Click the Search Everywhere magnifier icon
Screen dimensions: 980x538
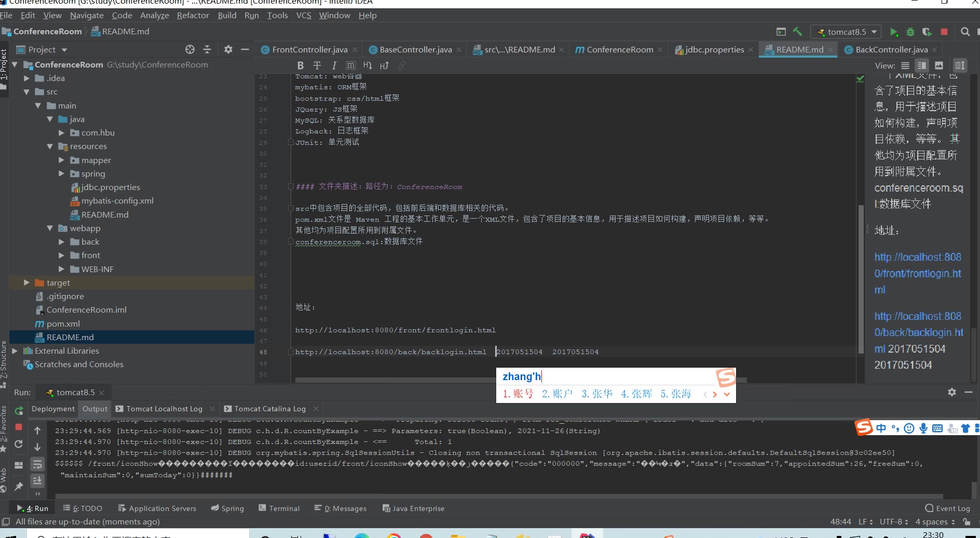point(965,32)
